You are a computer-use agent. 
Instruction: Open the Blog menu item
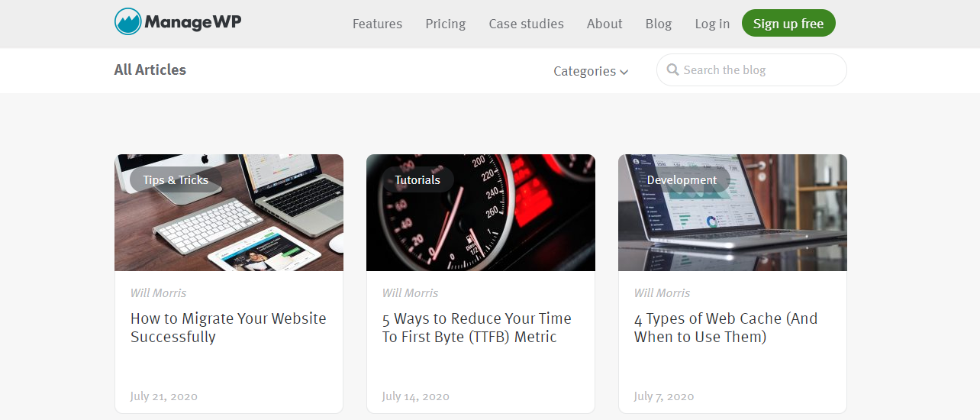tap(659, 24)
